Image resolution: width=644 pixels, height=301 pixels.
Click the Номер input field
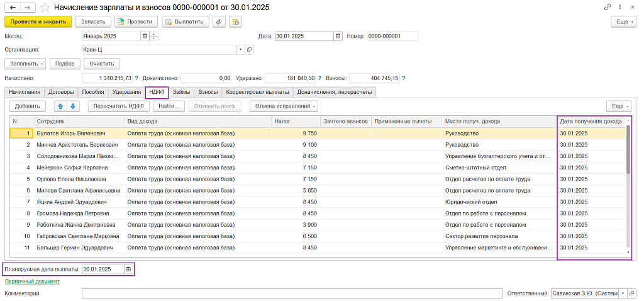392,36
